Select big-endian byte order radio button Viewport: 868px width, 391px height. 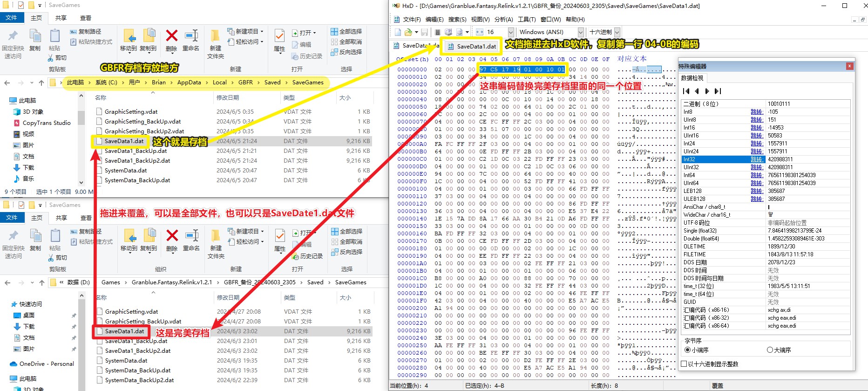(x=770, y=350)
